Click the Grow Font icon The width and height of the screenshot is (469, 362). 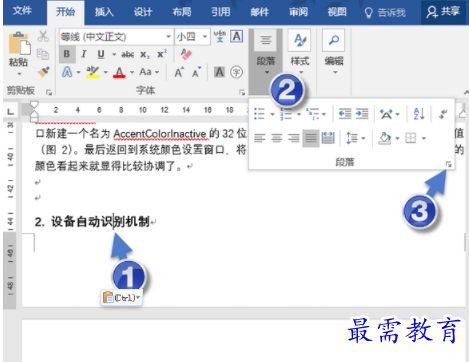[x=179, y=72]
